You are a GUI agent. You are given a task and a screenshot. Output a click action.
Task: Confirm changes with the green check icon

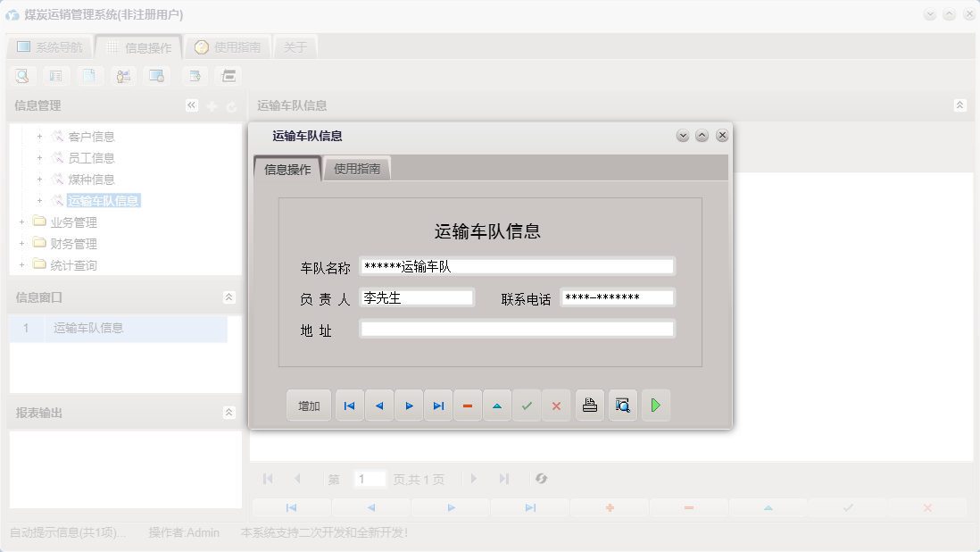click(527, 405)
